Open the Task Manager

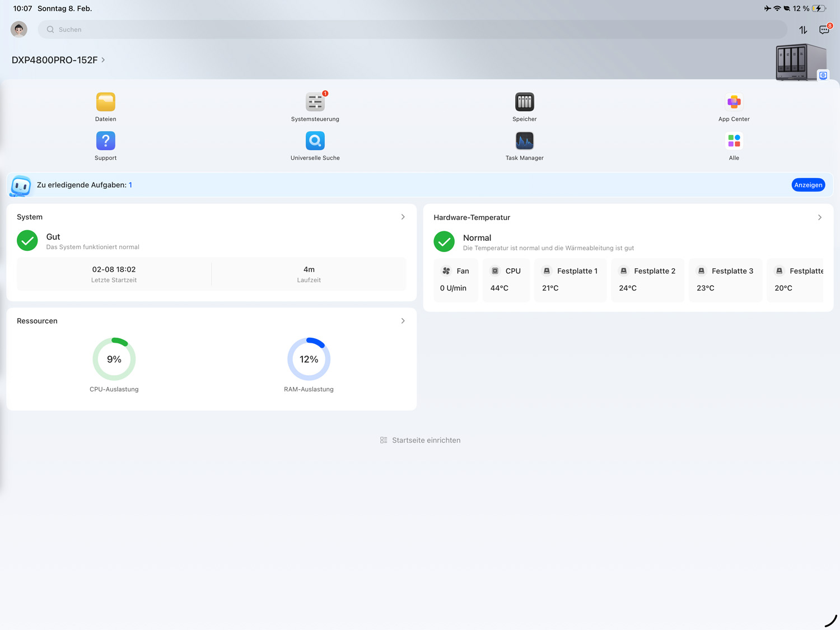point(524,141)
